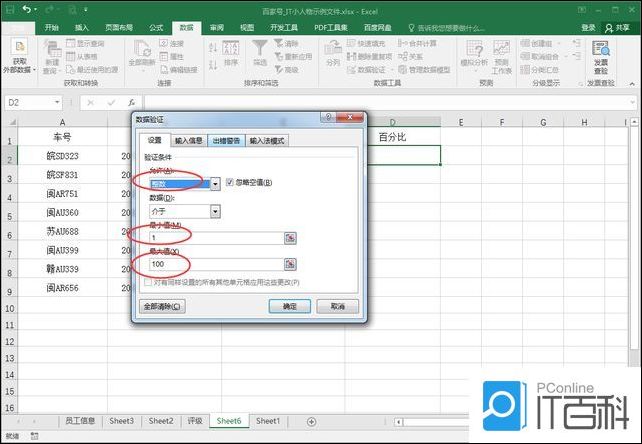Click the 登录 (Sign in) link
The height and width of the screenshot is (444, 642).
point(588,27)
